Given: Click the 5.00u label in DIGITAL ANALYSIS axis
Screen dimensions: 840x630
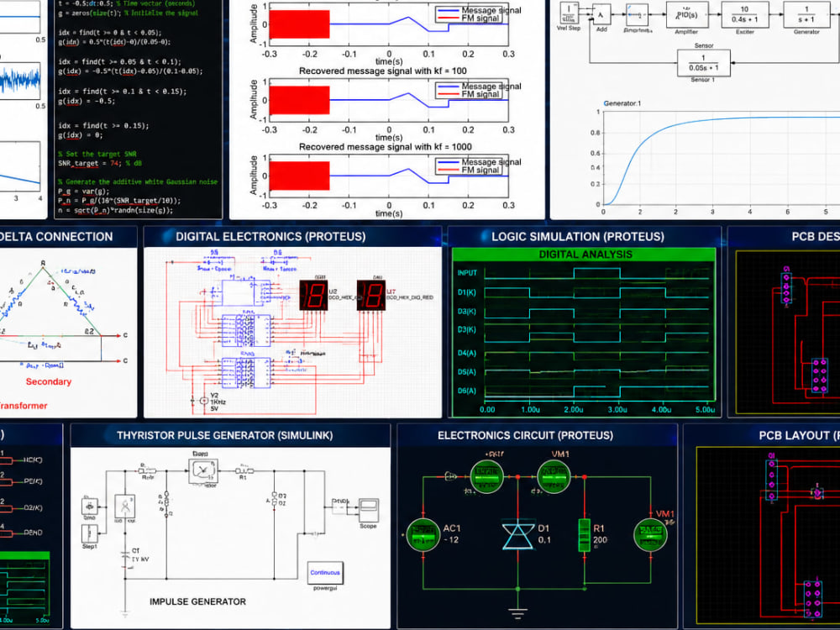Looking at the screenshot, I should (705, 409).
